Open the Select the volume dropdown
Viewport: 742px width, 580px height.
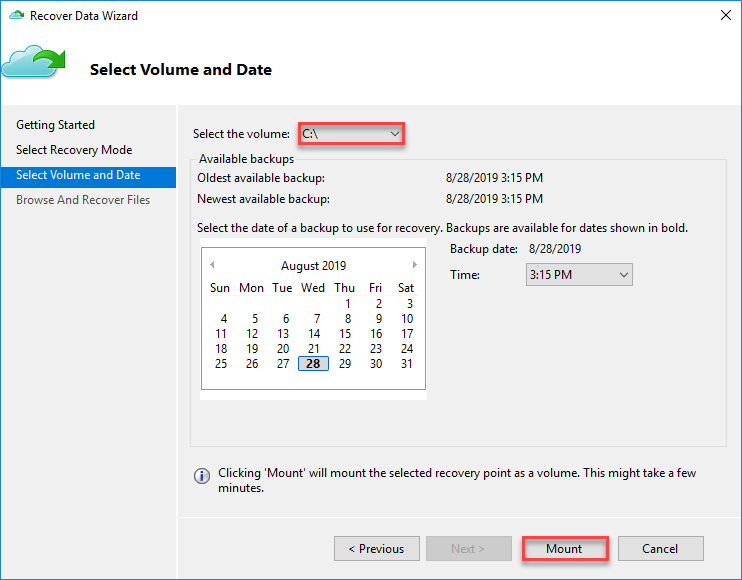tap(350, 133)
